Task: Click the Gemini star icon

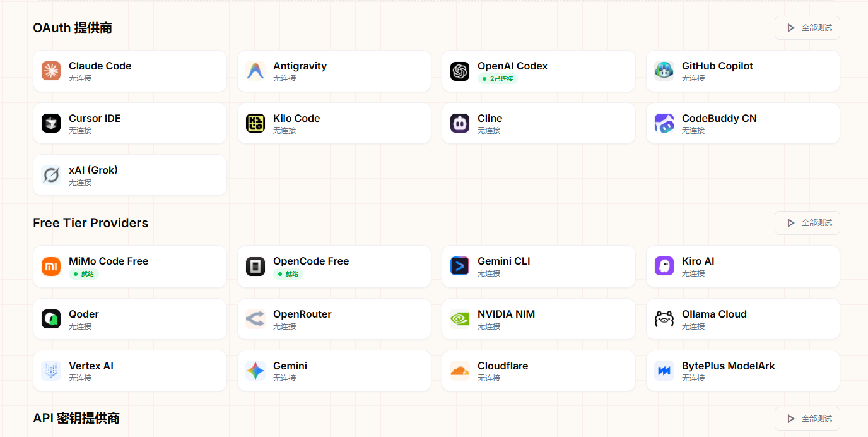Action: click(255, 371)
